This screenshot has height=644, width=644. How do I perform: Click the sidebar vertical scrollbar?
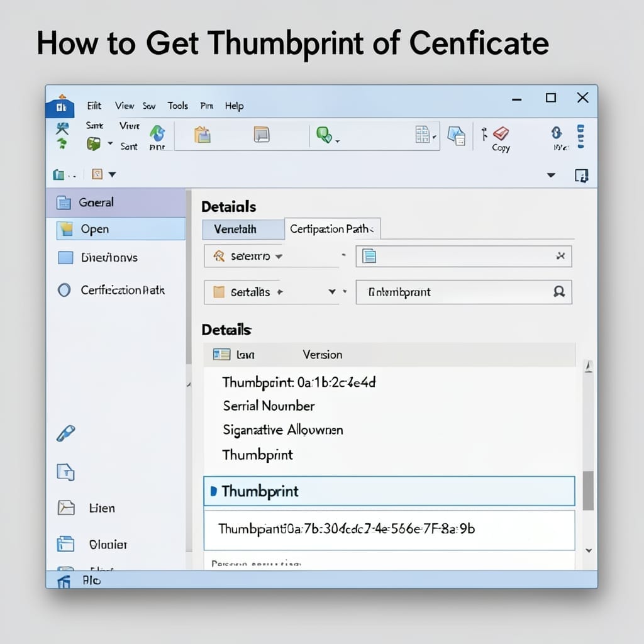(189, 277)
